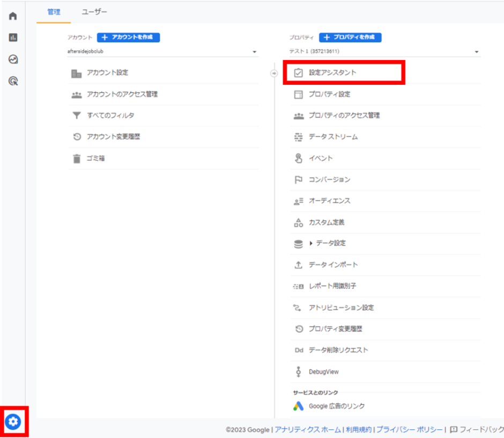Open the Reports bar chart icon
The image size is (504, 438).
coord(13,38)
